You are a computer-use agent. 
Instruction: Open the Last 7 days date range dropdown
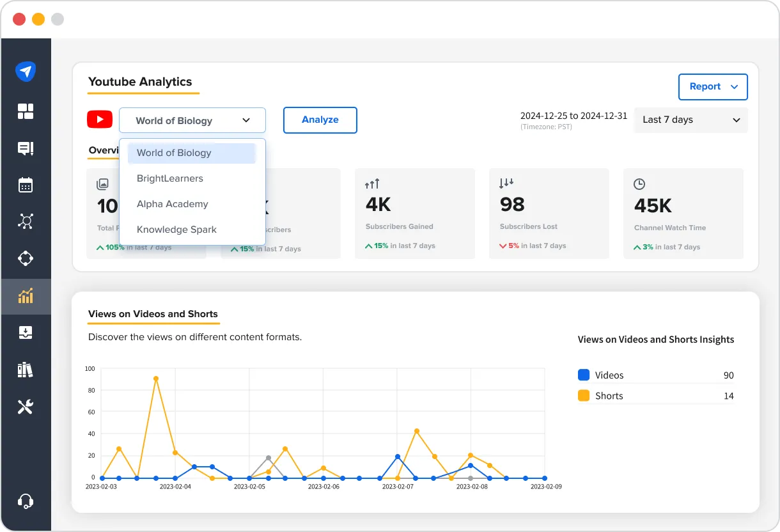[x=690, y=120]
